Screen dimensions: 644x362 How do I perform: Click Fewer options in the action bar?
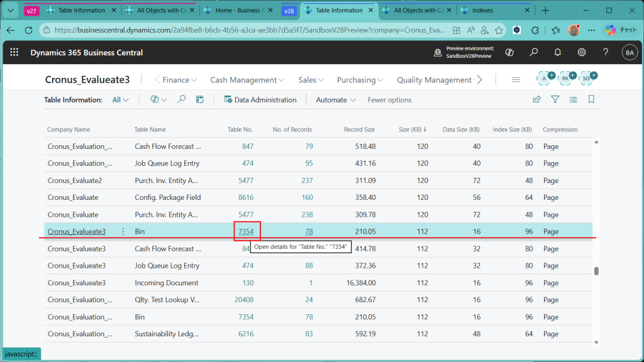[389, 100]
